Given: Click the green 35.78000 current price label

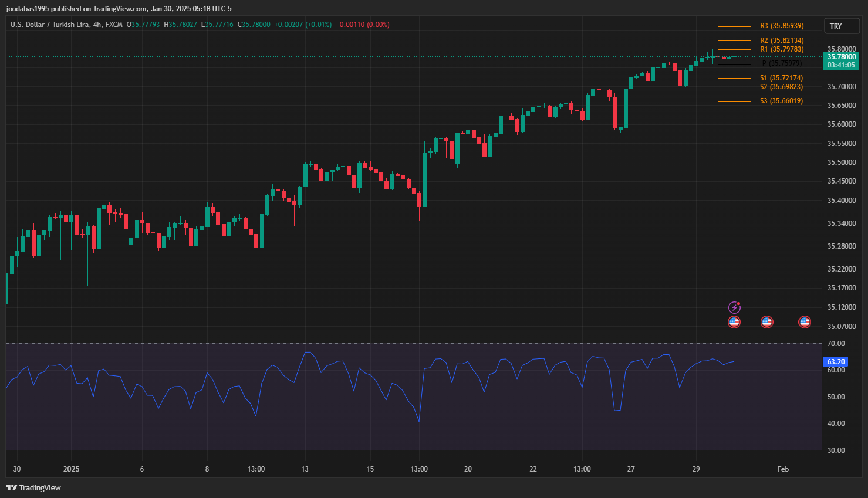Looking at the screenshot, I should pyautogui.click(x=841, y=57).
